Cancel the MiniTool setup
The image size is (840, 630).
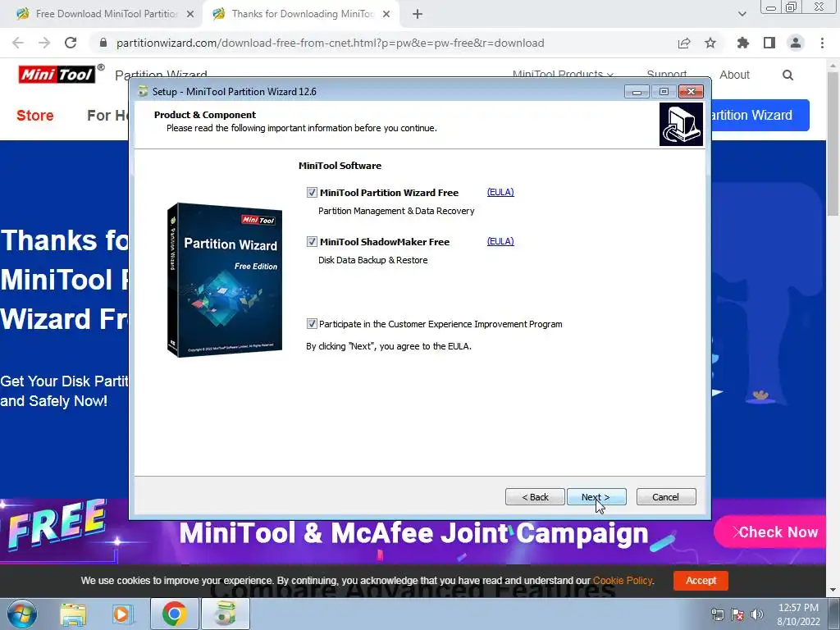coord(666,496)
